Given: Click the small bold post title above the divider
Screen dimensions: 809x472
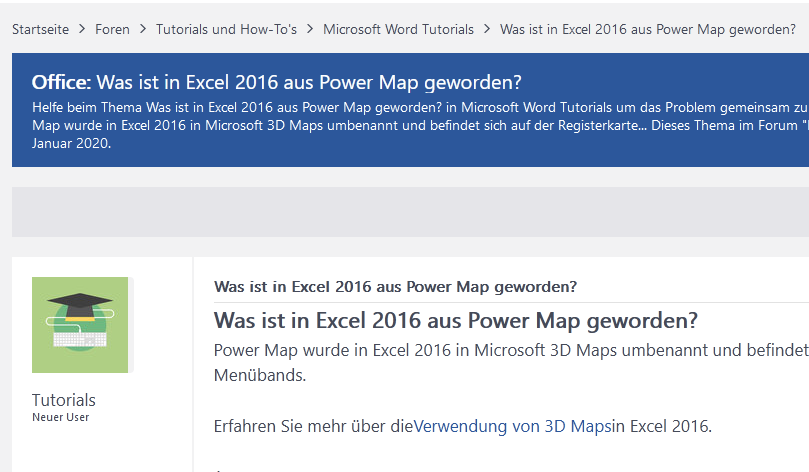Looking at the screenshot, I should pyautogui.click(x=395, y=287).
